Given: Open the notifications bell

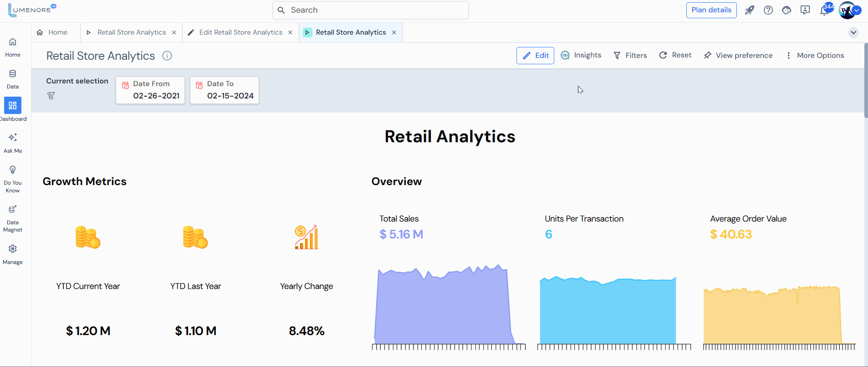Looking at the screenshot, I should [824, 10].
